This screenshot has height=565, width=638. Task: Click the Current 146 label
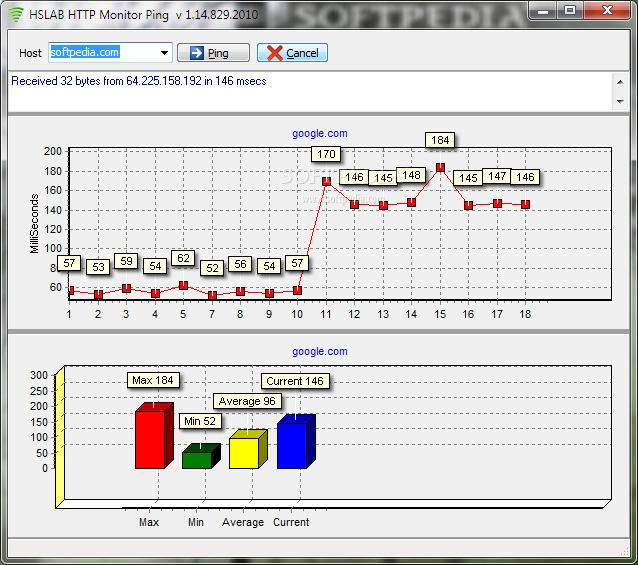pyautogui.click(x=295, y=381)
